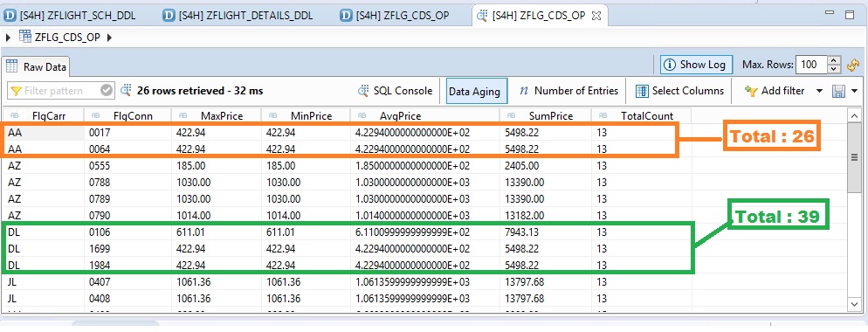Click the 26 rows retrieved status text
This screenshot has width=868, height=332.
point(200,90)
